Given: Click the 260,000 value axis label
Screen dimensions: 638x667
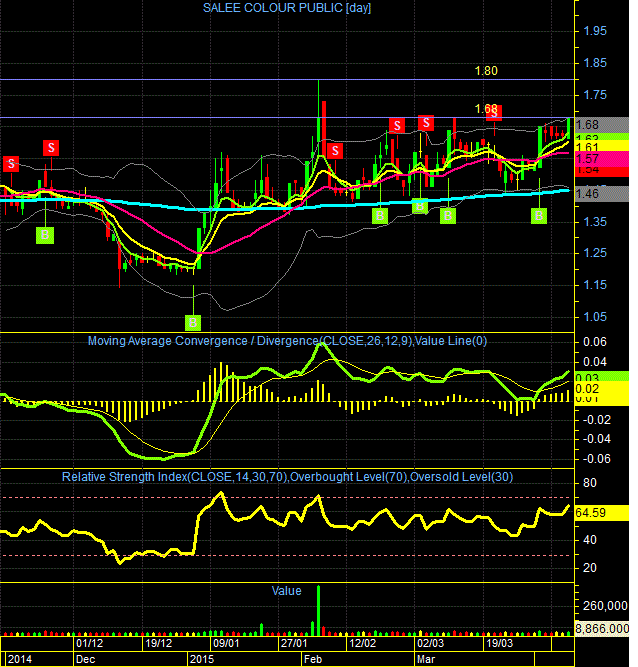Looking at the screenshot, I should (605, 606).
